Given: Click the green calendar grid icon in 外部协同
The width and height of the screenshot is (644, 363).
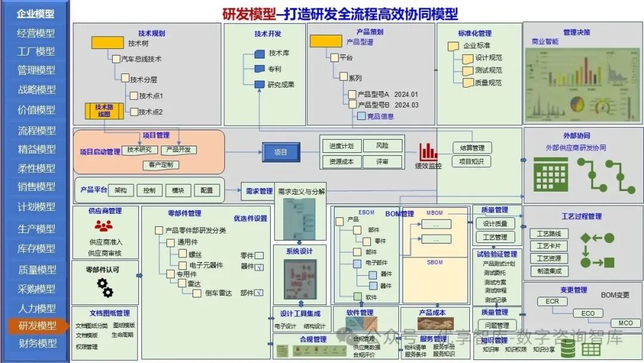Looking at the screenshot, I should coord(551,175).
